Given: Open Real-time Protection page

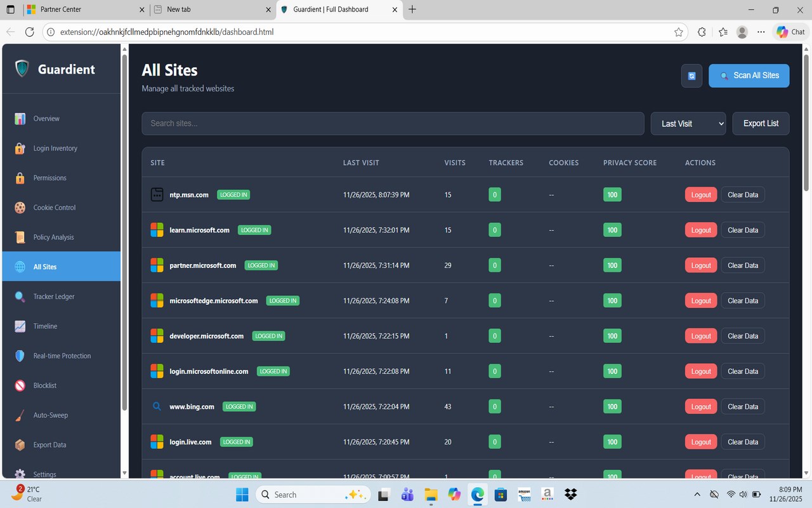Looking at the screenshot, I should 62,356.
